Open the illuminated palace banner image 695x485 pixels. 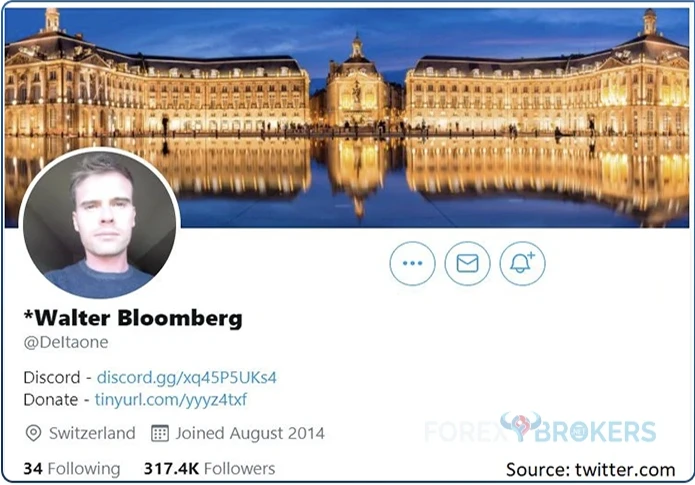347,117
